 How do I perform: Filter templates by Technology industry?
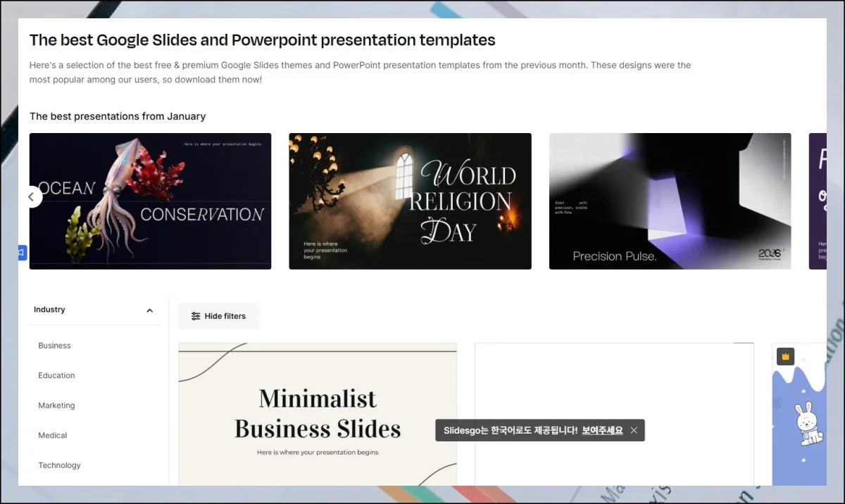pyautogui.click(x=59, y=465)
